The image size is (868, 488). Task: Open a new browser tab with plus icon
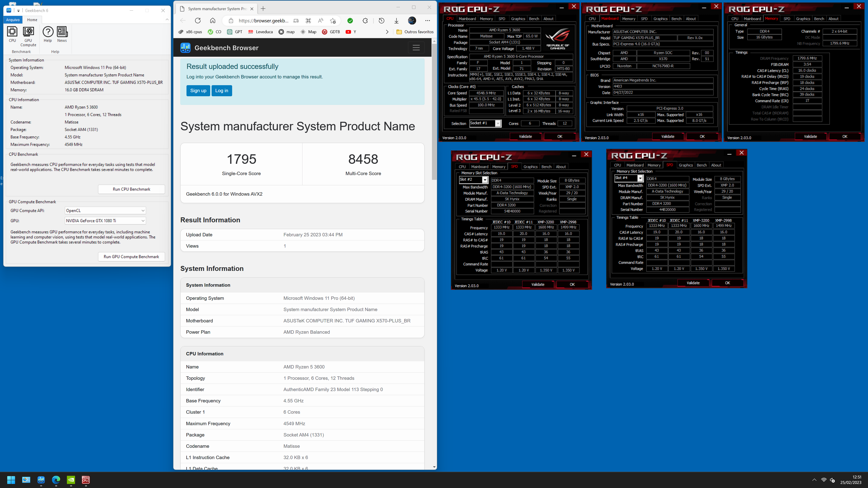pyautogui.click(x=263, y=9)
